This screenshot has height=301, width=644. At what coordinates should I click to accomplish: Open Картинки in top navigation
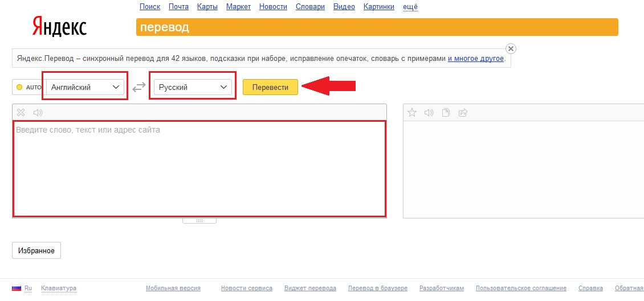click(x=379, y=7)
